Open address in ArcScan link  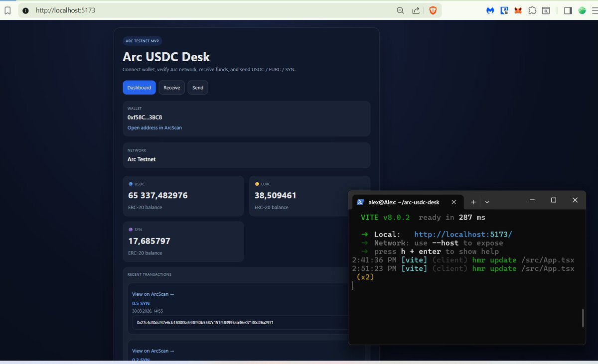coord(154,128)
